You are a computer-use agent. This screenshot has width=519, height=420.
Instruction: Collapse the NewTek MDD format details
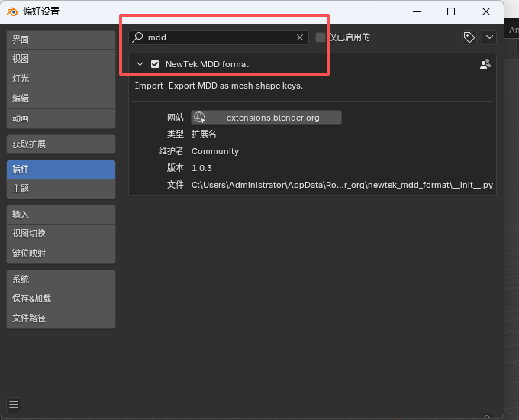140,64
